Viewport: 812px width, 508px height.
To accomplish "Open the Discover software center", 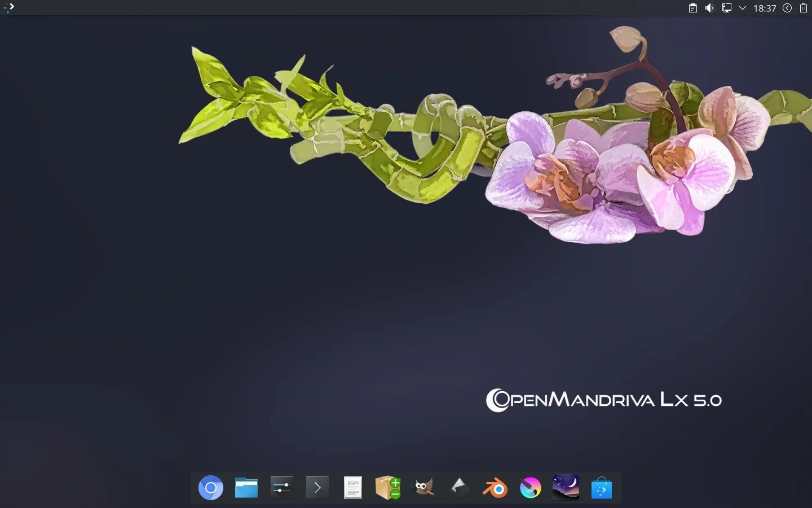I will [x=601, y=487].
